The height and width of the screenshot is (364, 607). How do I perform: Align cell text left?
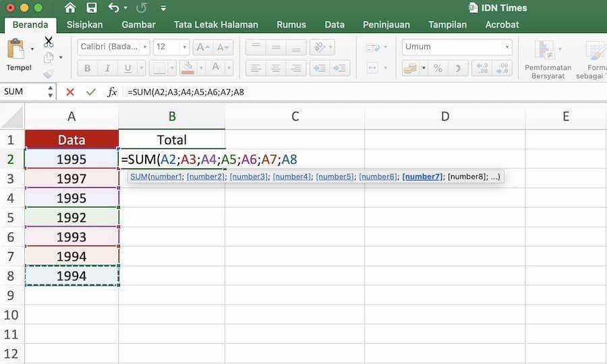pos(256,69)
